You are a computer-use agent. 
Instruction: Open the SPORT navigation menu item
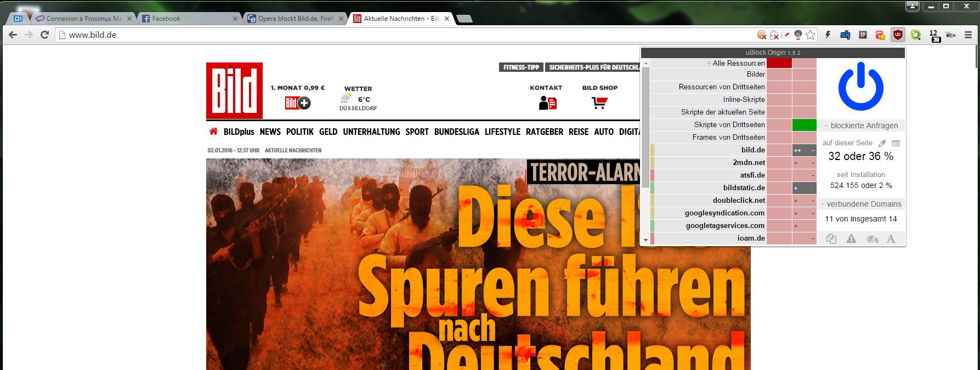pyautogui.click(x=417, y=132)
